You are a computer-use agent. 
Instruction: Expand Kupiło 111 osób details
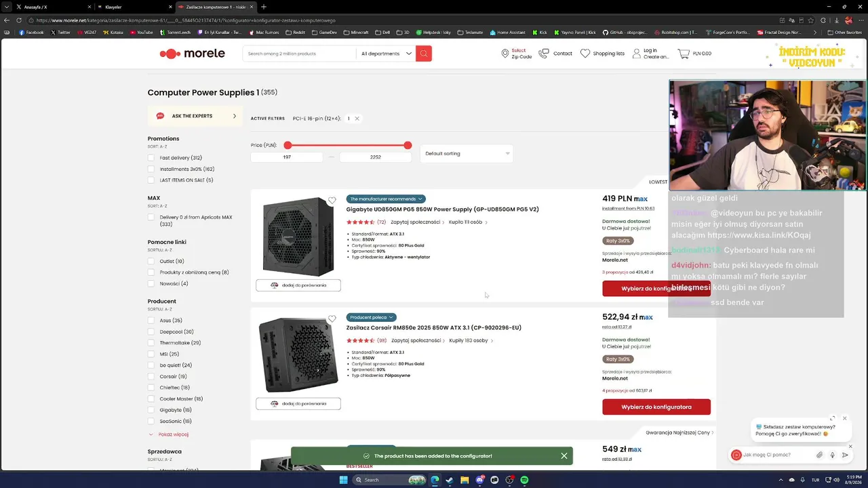(468, 222)
